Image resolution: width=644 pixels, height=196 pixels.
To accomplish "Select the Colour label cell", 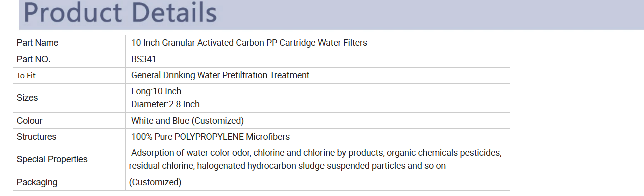I will click(x=69, y=121).
